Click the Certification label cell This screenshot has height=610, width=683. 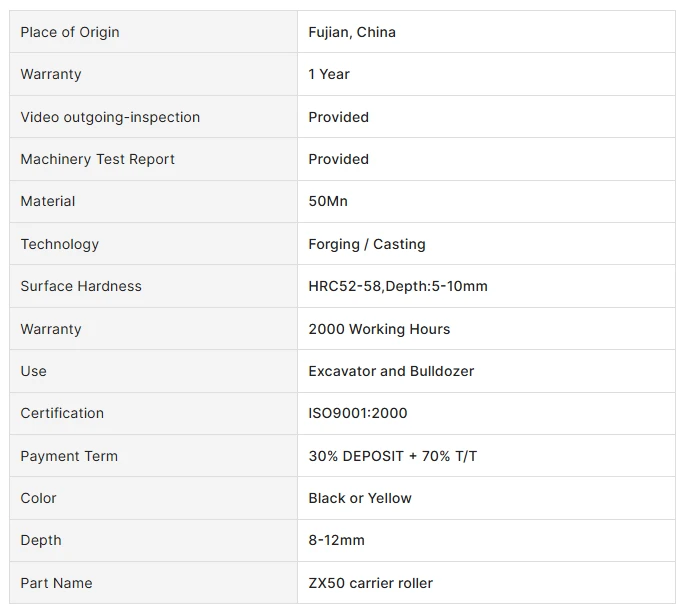coord(153,413)
